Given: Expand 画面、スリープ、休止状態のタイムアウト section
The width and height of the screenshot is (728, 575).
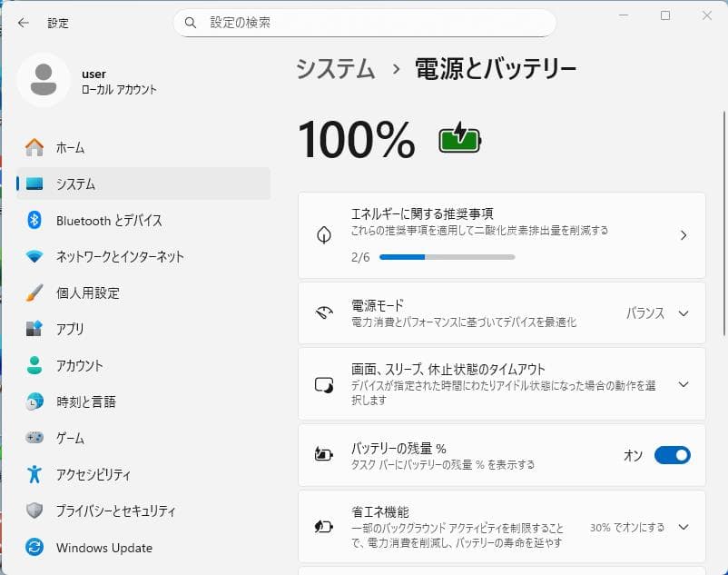Looking at the screenshot, I should 684,384.
